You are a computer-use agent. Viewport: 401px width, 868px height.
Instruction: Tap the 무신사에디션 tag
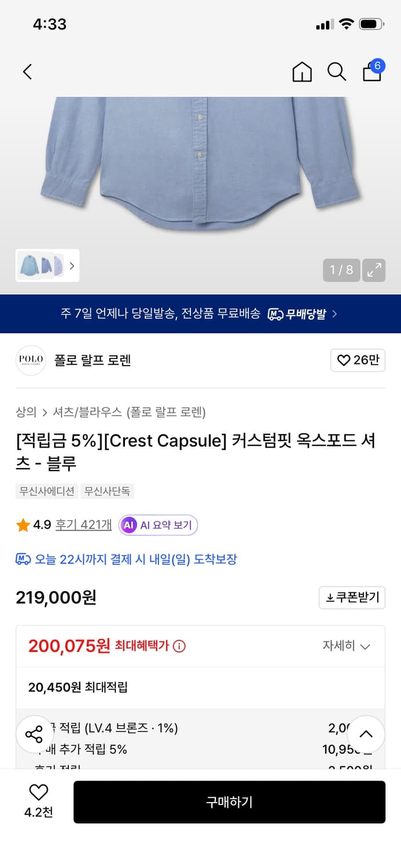[x=46, y=491]
